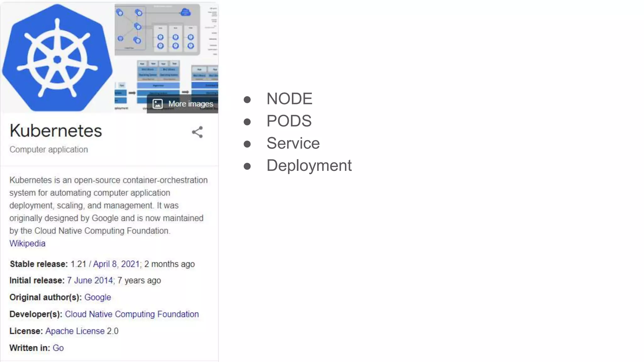Viewport: 644px width, 362px height.
Task: Click the Service bullet item
Action: pyautogui.click(x=293, y=143)
